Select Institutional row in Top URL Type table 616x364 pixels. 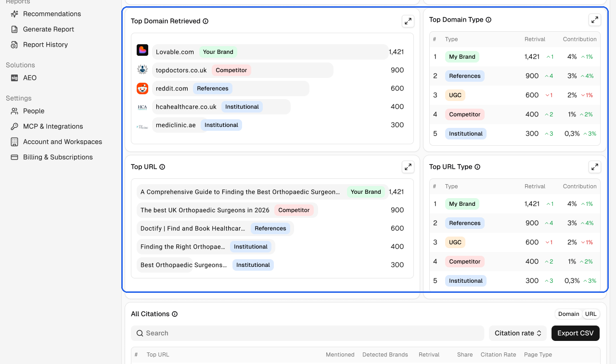pos(515,281)
